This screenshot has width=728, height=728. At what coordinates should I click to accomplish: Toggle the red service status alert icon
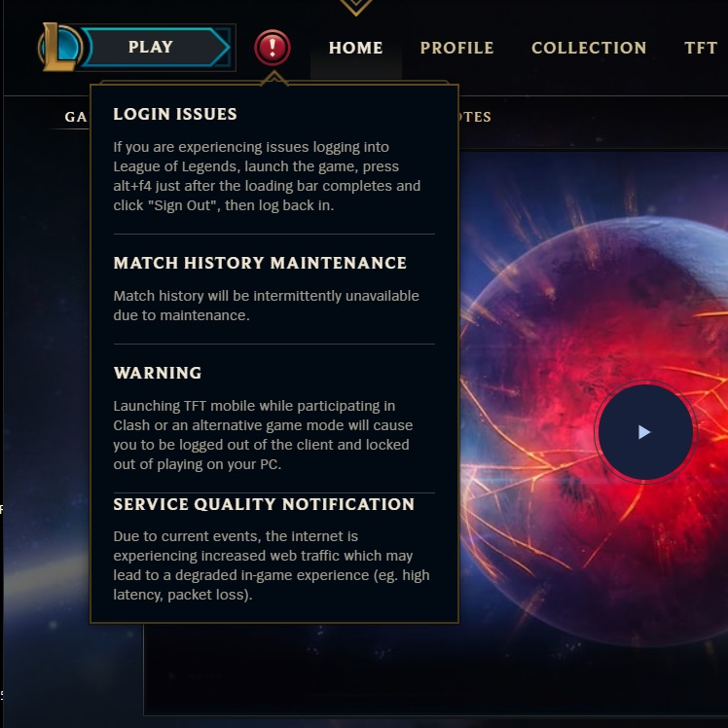(x=273, y=48)
